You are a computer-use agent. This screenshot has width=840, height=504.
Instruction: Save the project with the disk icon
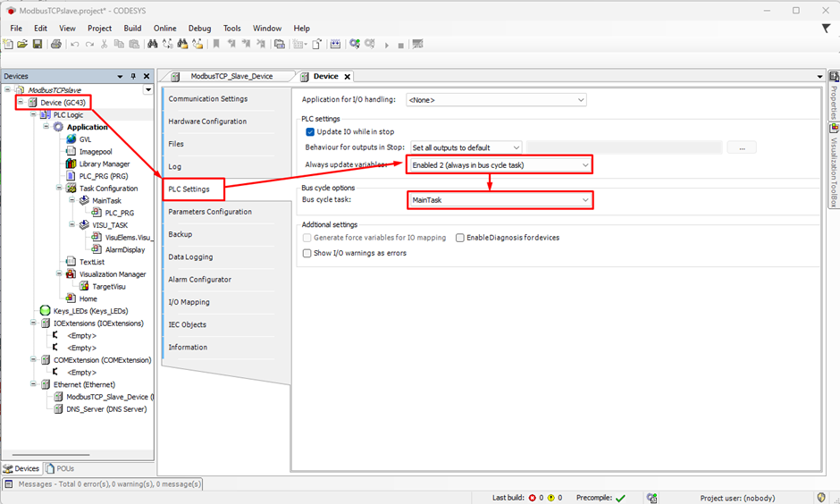pos(38,45)
